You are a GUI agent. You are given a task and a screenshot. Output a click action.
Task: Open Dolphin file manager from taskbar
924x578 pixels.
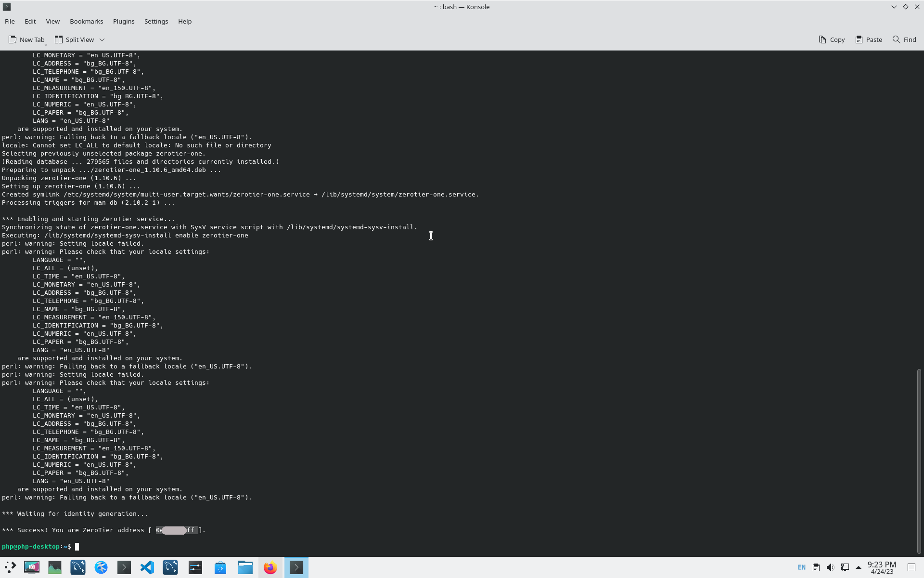click(x=245, y=567)
